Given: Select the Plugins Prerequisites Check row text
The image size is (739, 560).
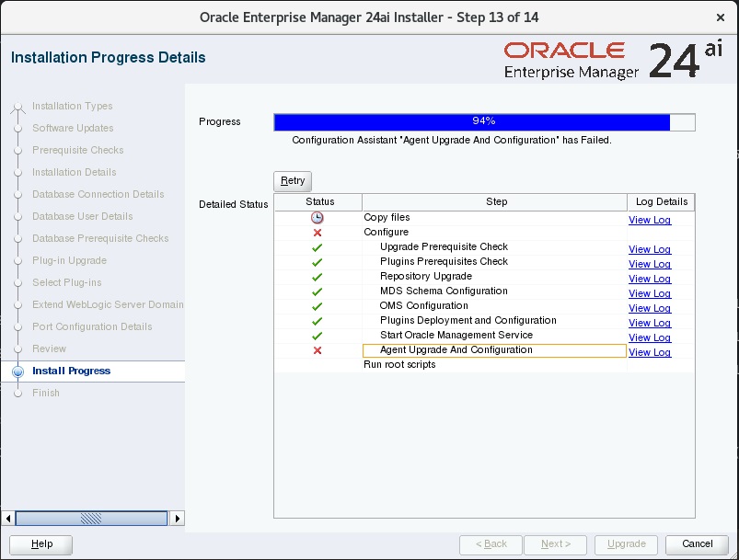Looking at the screenshot, I should pos(444,261).
